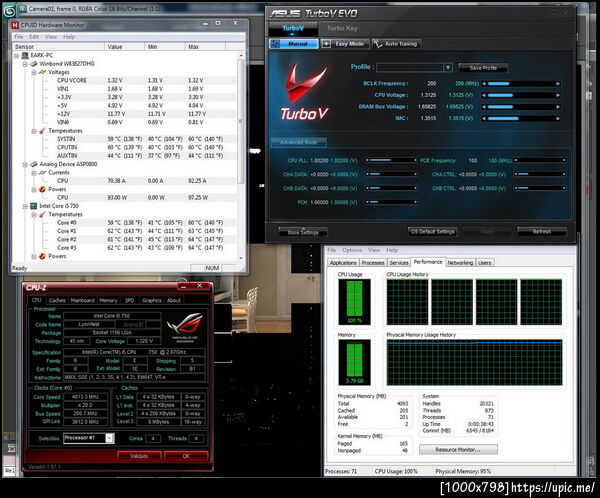Image resolution: width=600 pixels, height=498 pixels.
Task: Open Task Manager Networking tab
Action: coord(460,263)
